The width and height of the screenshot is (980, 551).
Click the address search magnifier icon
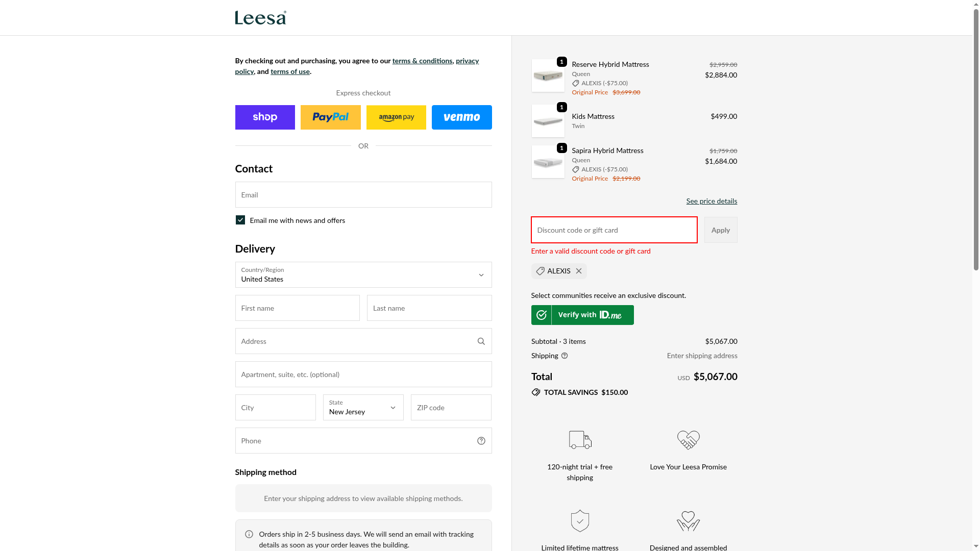coord(481,341)
